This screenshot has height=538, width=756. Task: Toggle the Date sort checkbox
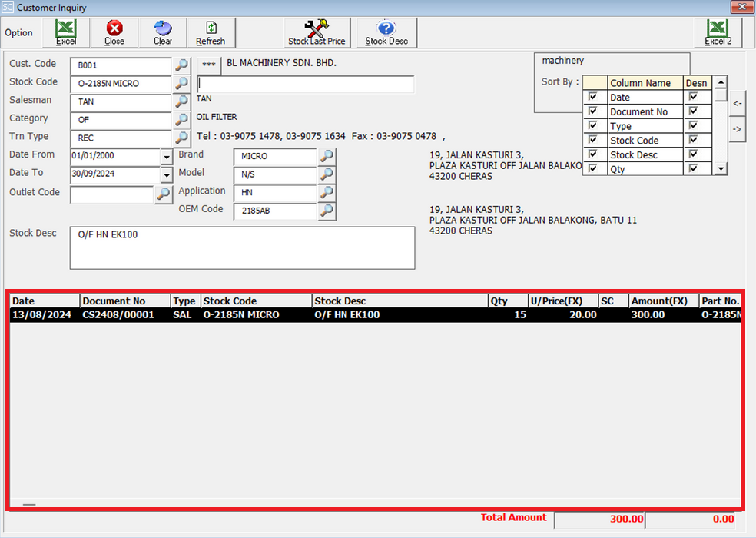tap(593, 97)
